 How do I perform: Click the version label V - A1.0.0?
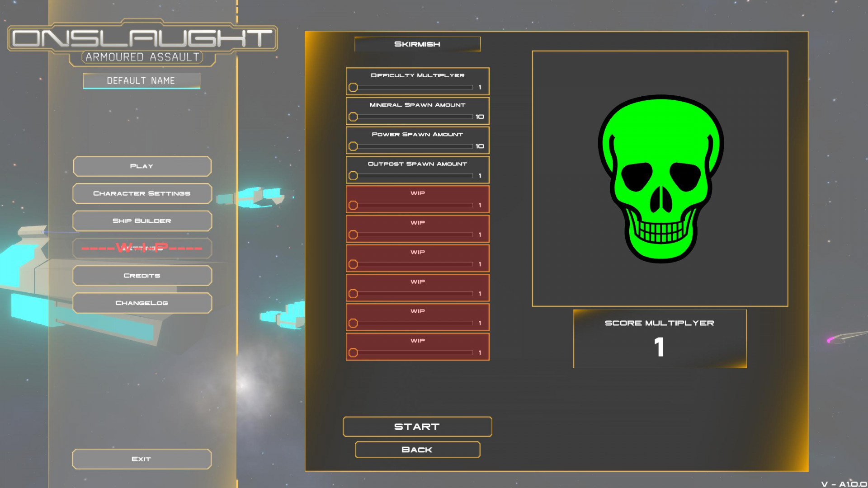tap(844, 484)
